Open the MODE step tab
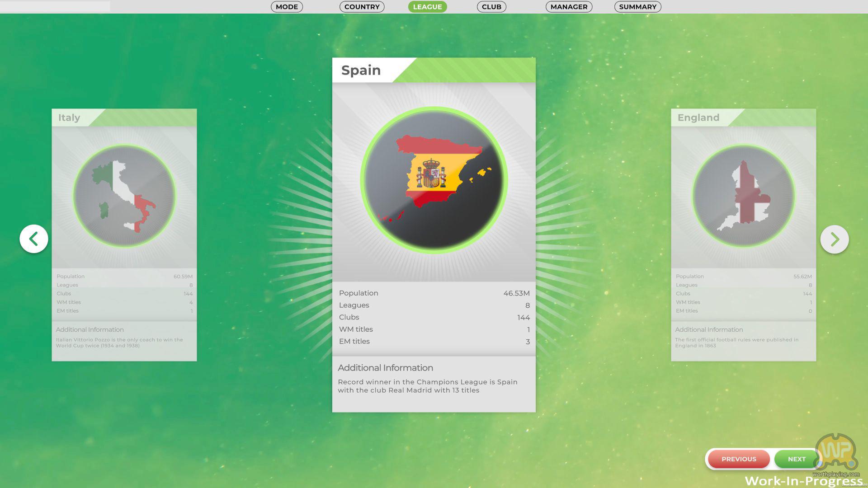This screenshot has width=868, height=488. coord(287,7)
